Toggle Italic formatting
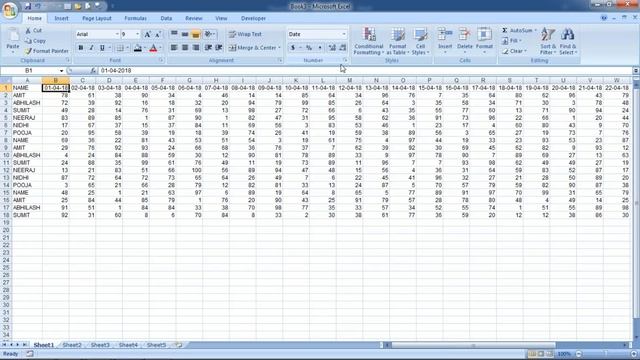640x360 pixels. coord(91,48)
